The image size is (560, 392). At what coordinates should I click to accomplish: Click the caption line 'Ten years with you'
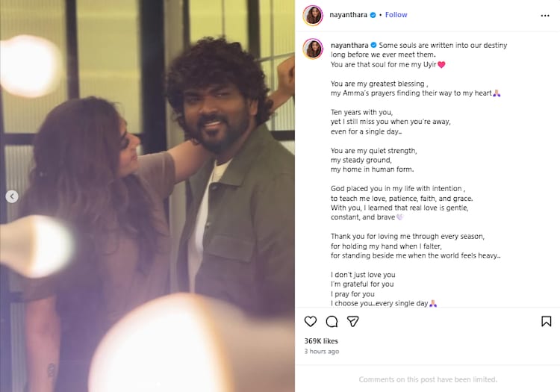(x=361, y=112)
